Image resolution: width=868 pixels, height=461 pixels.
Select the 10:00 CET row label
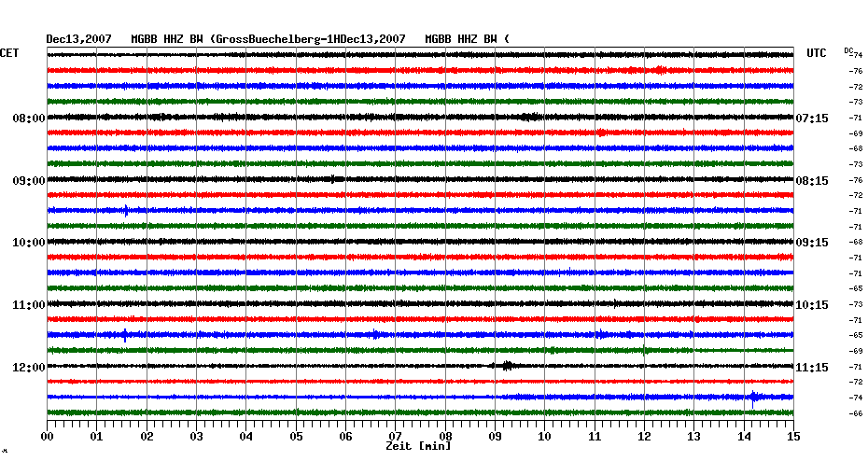coord(29,243)
